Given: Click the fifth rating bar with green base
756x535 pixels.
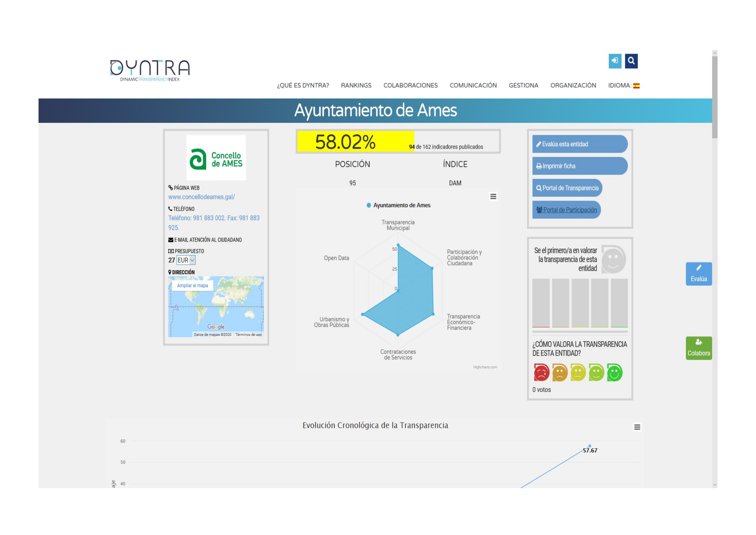Looking at the screenshot, I should click(619, 303).
